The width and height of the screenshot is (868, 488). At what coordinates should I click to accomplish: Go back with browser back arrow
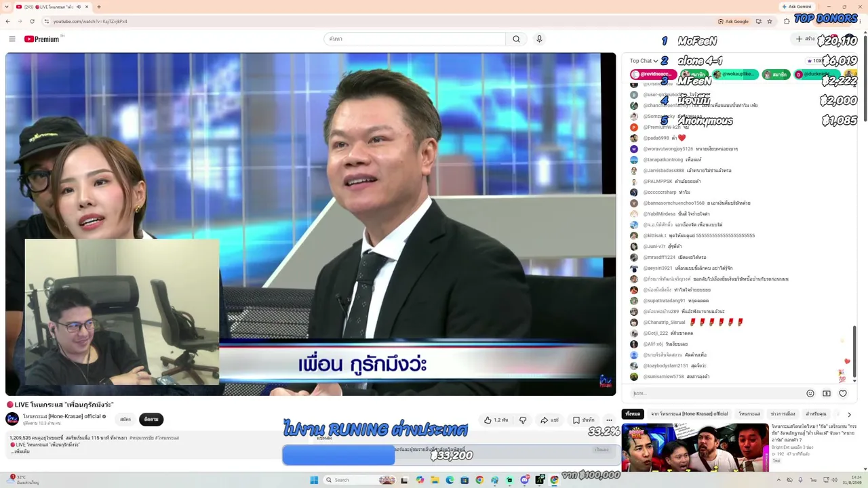(x=7, y=21)
